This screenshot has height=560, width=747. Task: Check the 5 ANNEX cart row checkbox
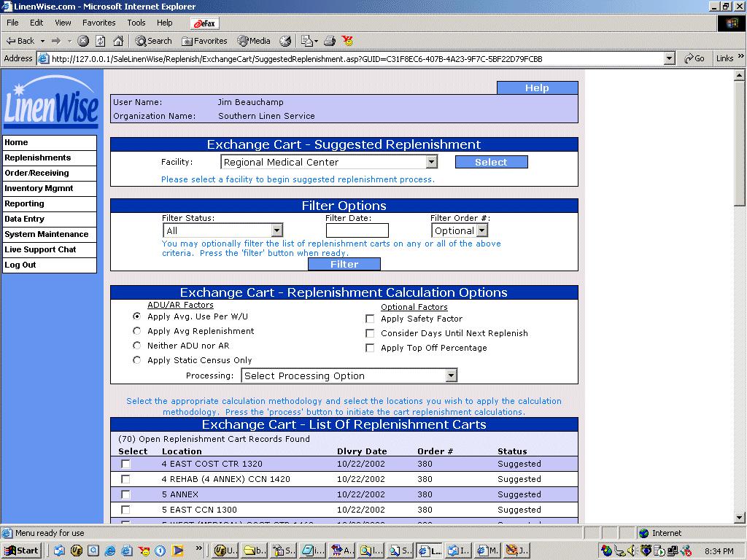click(x=125, y=494)
